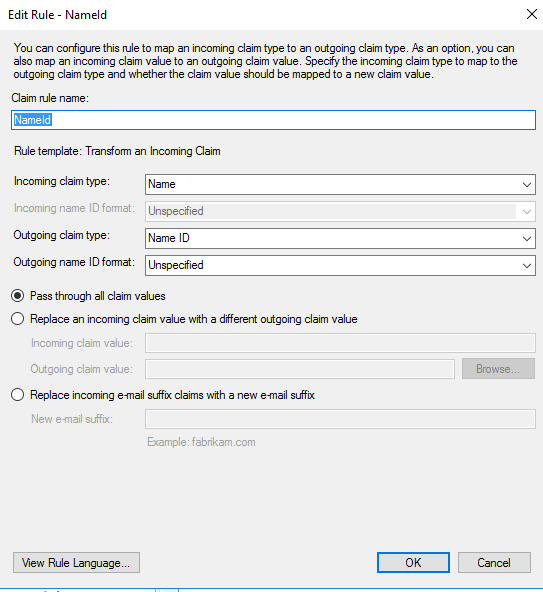Click the Rule template: Transform an Incoming Claim text
This screenshot has height=592, width=543.
coord(117,151)
